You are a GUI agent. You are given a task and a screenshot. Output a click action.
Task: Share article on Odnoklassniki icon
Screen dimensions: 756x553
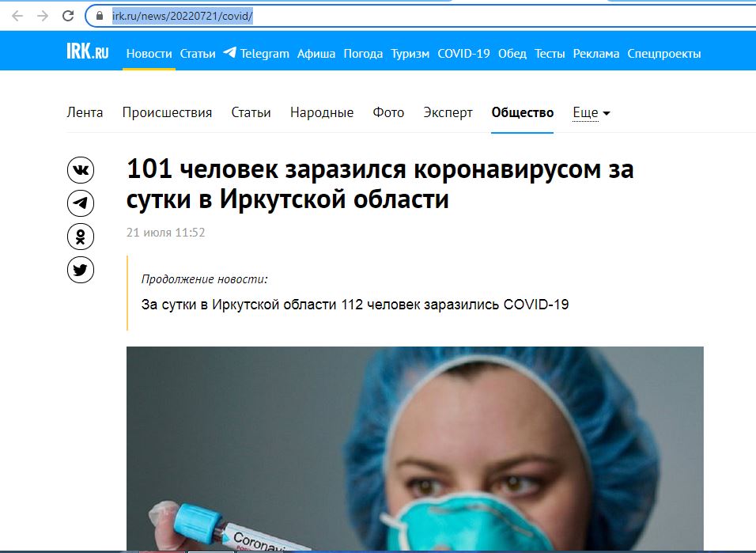(x=81, y=237)
